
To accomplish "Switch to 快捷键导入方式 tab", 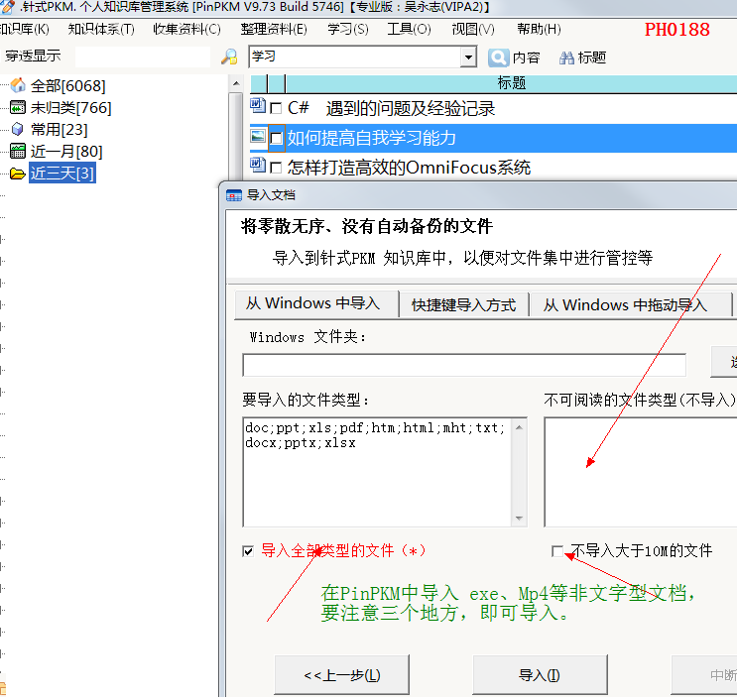I will [x=463, y=305].
